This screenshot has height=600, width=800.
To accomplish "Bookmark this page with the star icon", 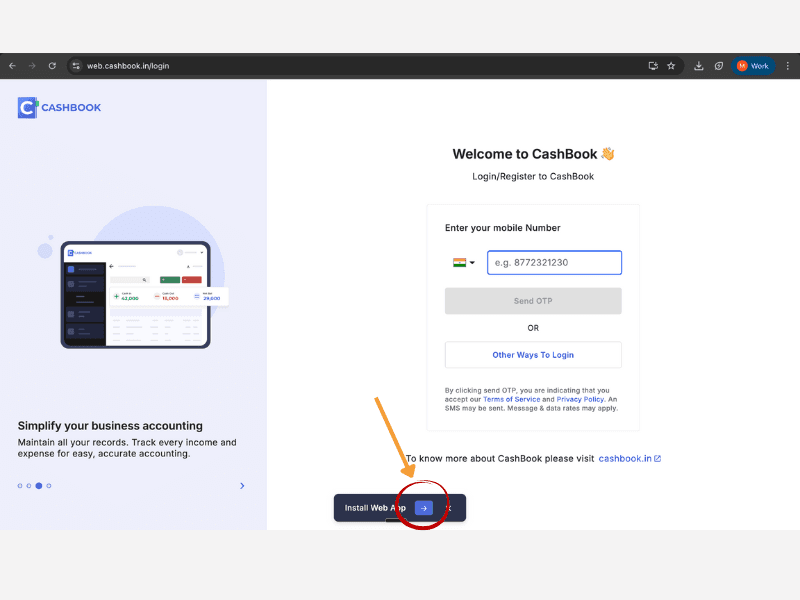I will point(671,66).
